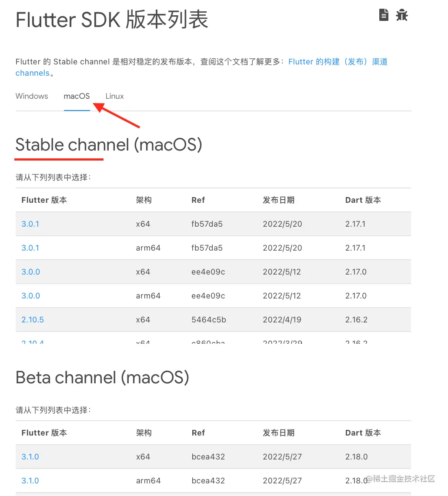Click the Flutter SDK 版本列表 page title
The image size is (448, 496).
pyautogui.click(x=112, y=20)
